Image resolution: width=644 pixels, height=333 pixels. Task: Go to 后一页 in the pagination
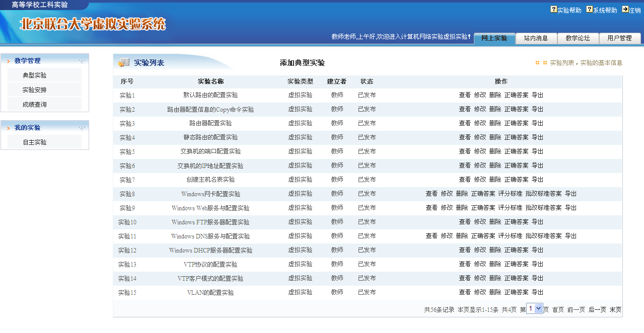pyautogui.click(x=597, y=310)
